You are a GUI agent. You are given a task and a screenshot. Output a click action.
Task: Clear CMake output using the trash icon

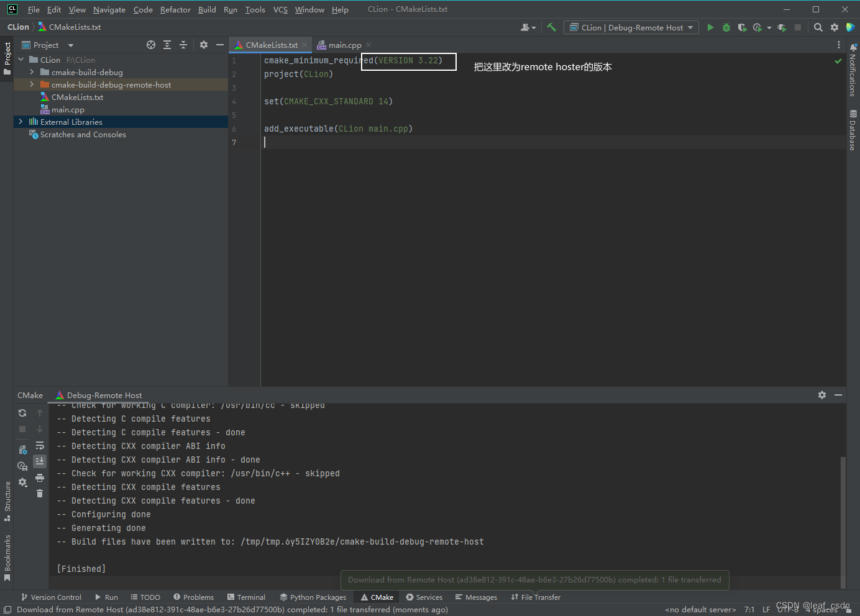tap(40, 493)
